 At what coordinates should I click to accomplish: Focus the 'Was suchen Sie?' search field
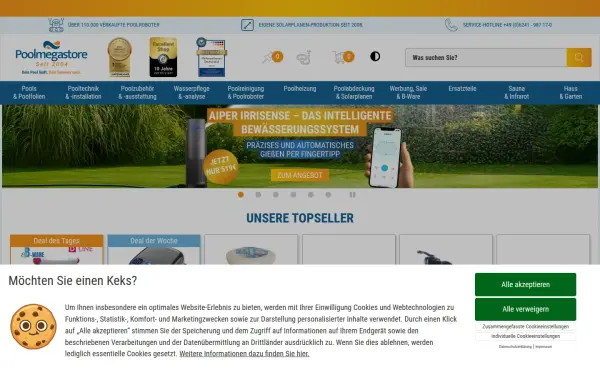[486, 57]
